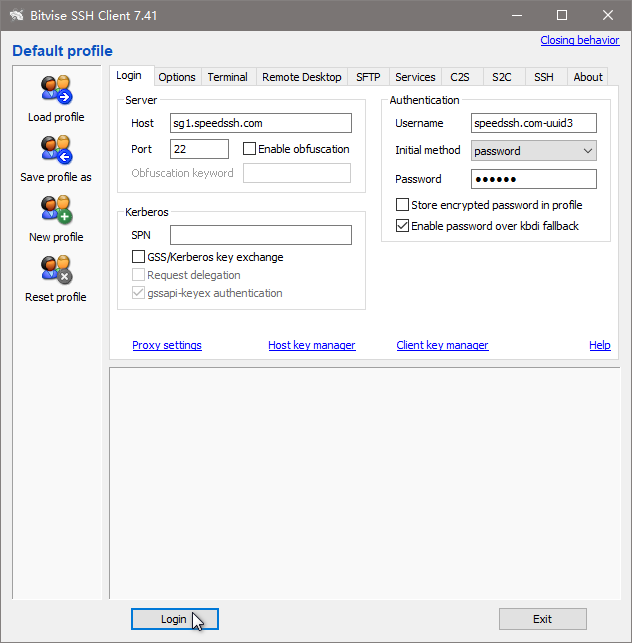Open the About tab
Screen dimensions: 632x643
click(x=588, y=77)
